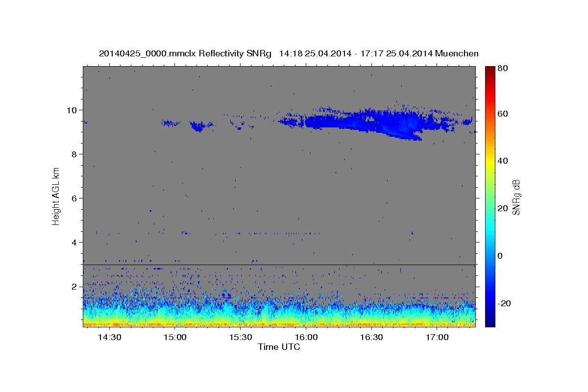Click the colorbar value -20
This screenshot has height=392, width=588.
[x=505, y=303]
